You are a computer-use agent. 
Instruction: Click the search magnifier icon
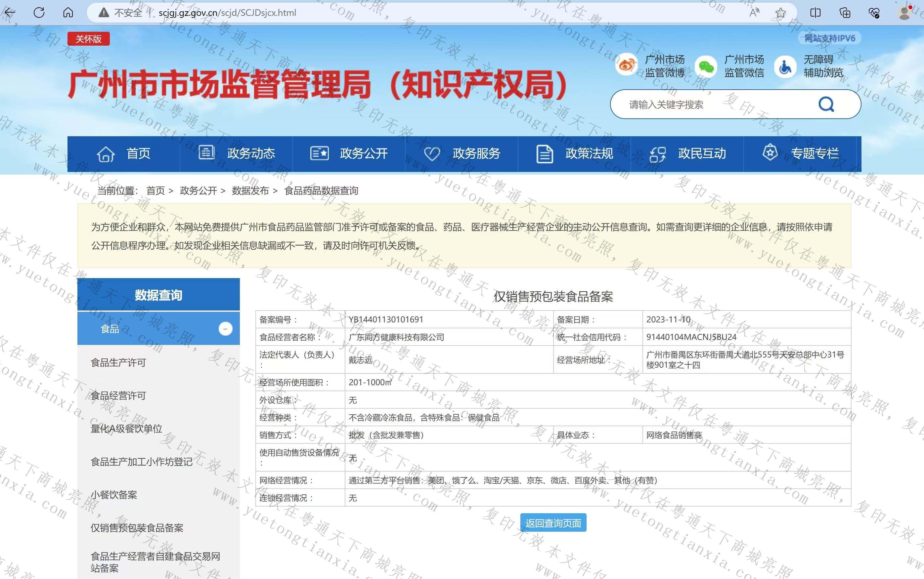(826, 104)
